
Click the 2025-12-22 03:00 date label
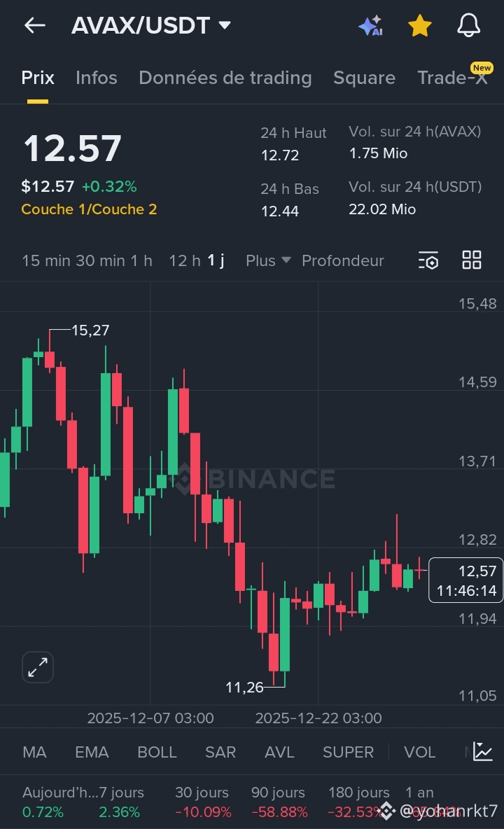(318, 718)
